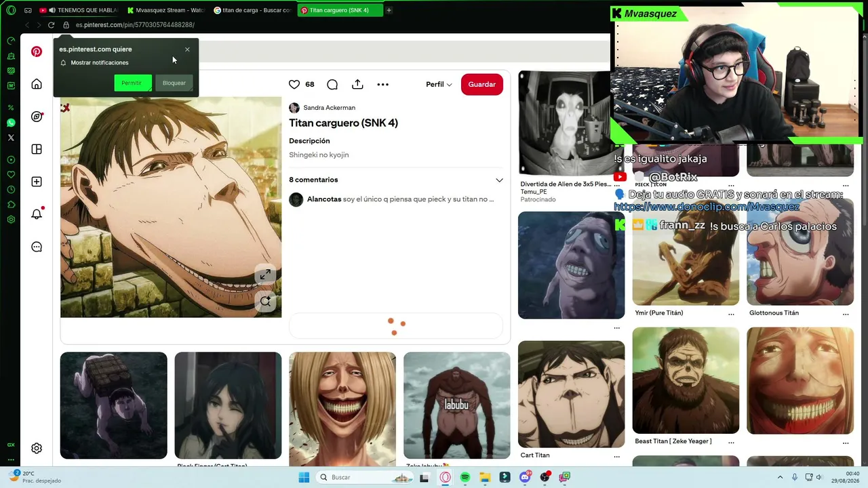Open Spotify from the taskbar

point(465,477)
